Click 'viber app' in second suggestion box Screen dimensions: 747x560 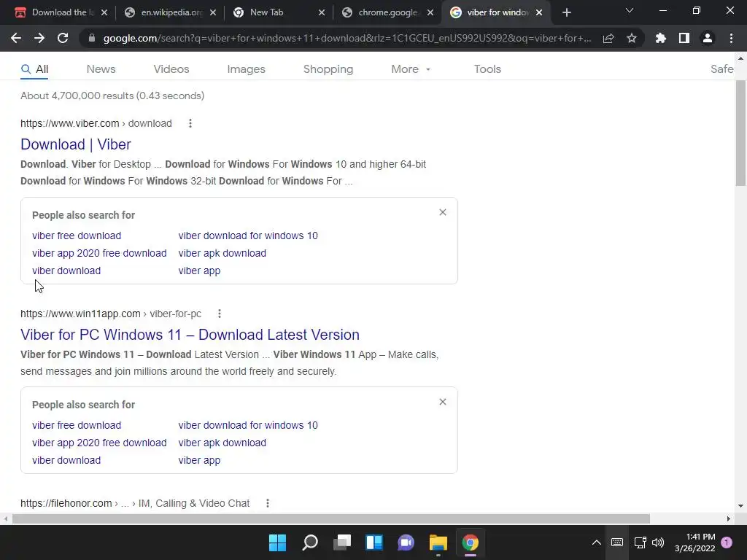[x=199, y=460]
